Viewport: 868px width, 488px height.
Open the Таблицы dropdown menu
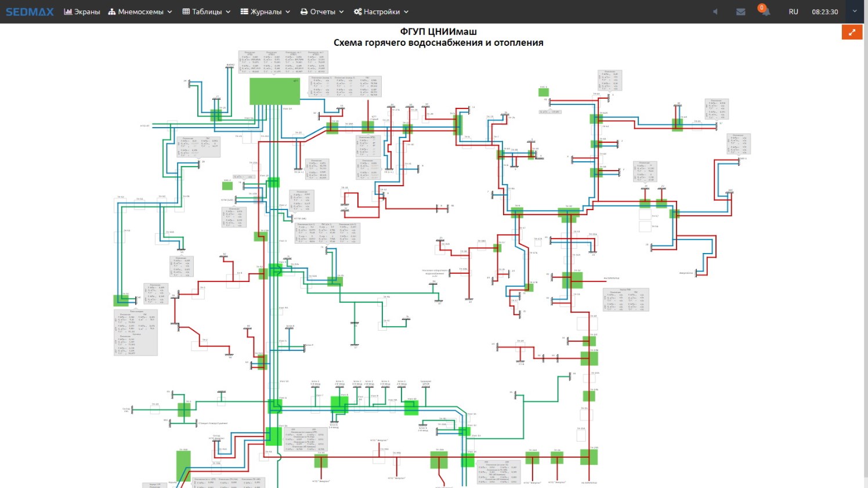click(x=206, y=12)
